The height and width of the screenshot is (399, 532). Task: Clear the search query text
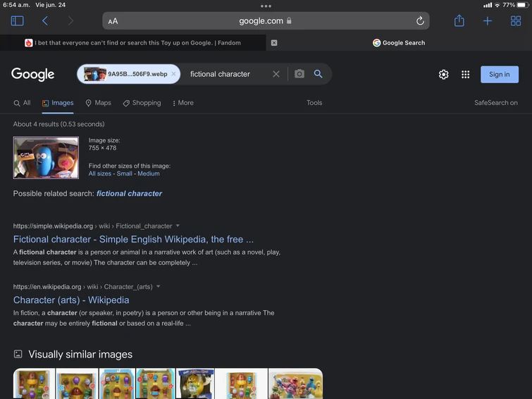(276, 74)
